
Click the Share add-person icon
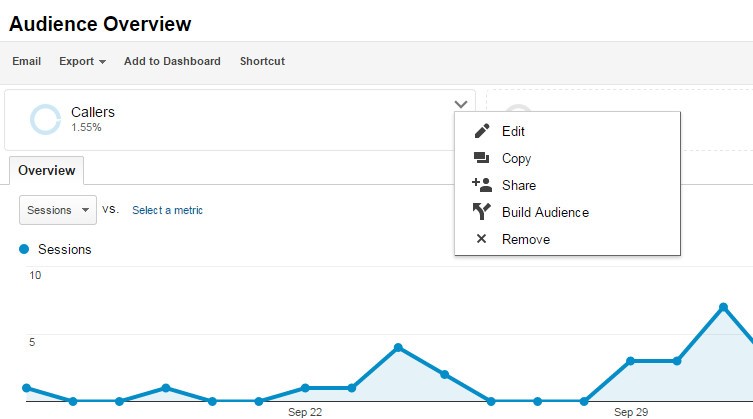point(482,185)
